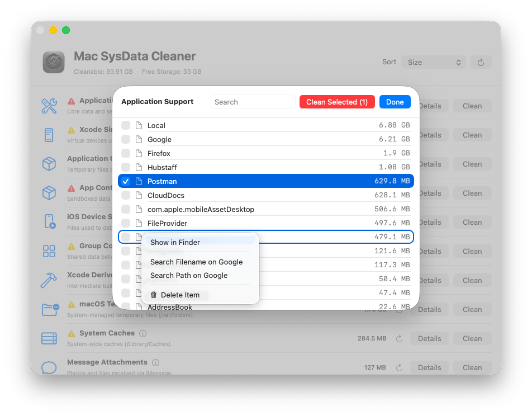This screenshot has height=416, width=532.
Task: Click Clean for the Application Support row
Action: 472,106
